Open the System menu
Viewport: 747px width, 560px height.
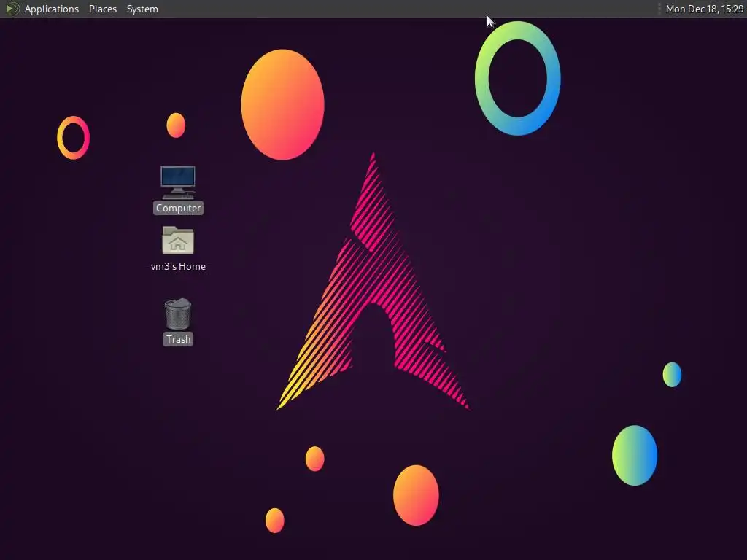tap(142, 9)
